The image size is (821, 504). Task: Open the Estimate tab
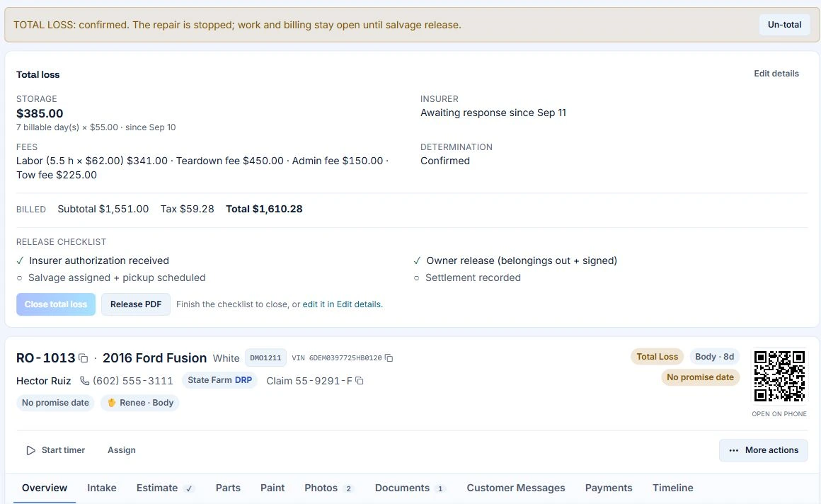(165, 488)
